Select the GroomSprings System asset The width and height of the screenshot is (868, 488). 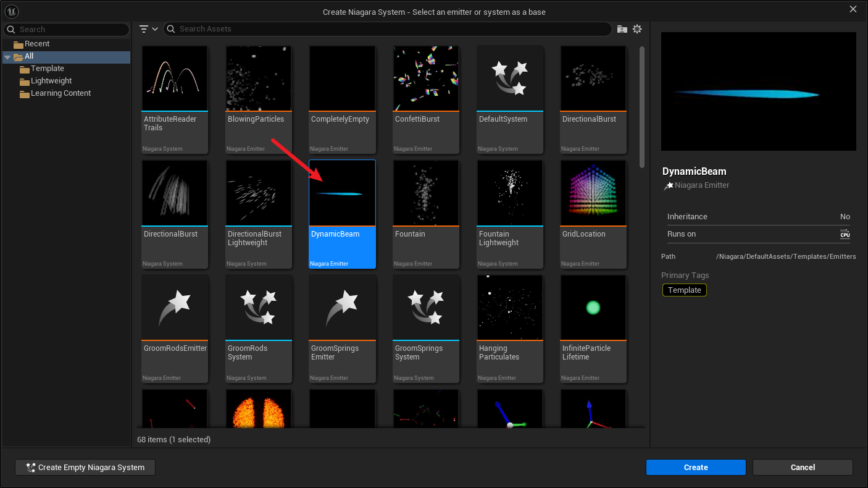[426, 329]
